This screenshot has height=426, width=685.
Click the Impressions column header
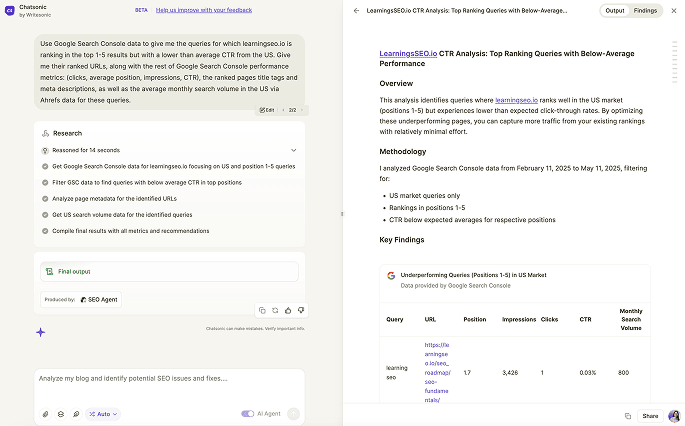(x=519, y=319)
